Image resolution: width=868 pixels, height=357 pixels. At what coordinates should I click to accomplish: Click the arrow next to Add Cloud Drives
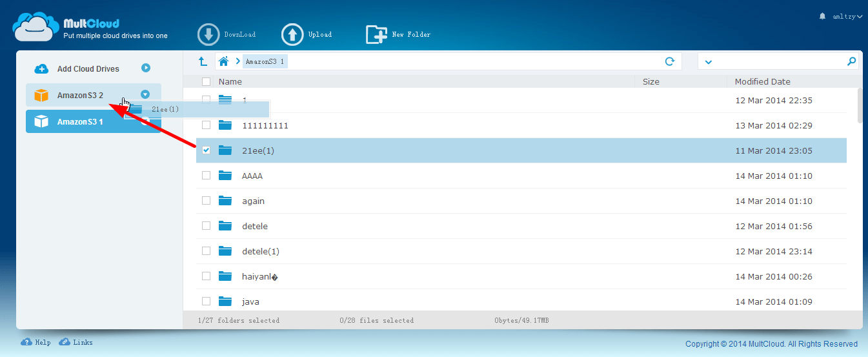click(x=146, y=68)
